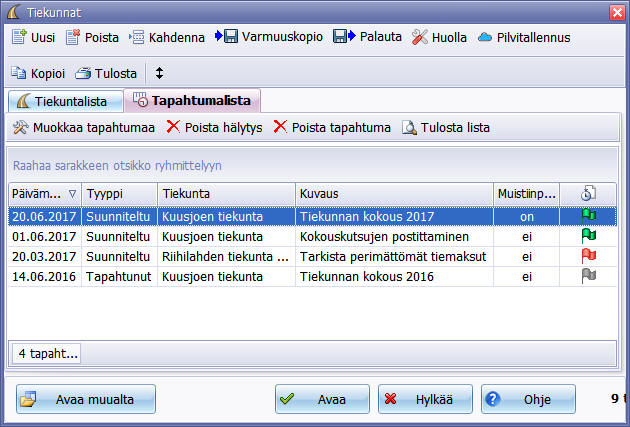This screenshot has height=427, width=630.
Task: Click the Kuvaus column header
Action: [x=394, y=194]
